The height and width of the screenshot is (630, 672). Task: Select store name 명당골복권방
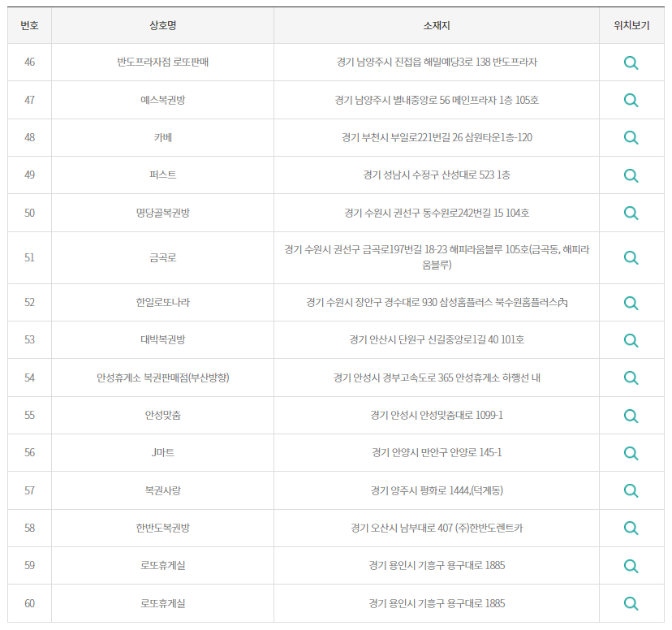point(163,213)
